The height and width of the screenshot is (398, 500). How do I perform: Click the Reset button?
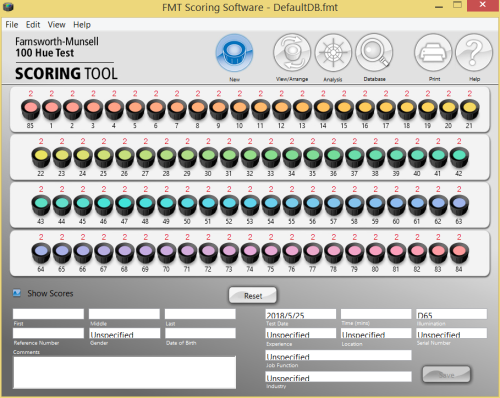(x=253, y=295)
